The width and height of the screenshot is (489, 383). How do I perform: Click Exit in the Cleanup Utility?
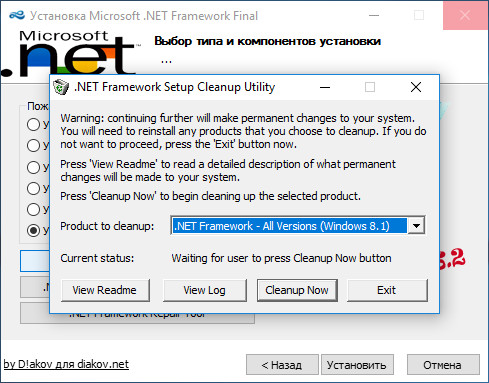click(x=387, y=290)
